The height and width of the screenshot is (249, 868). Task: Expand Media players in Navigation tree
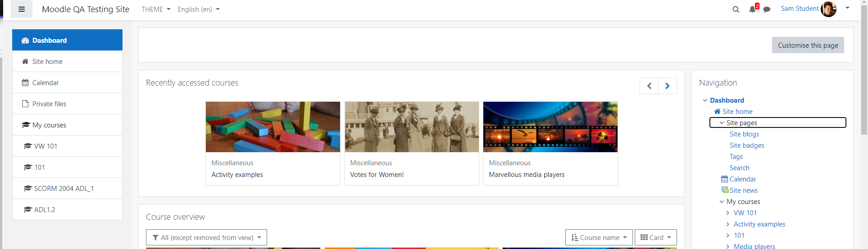pyautogui.click(x=727, y=246)
